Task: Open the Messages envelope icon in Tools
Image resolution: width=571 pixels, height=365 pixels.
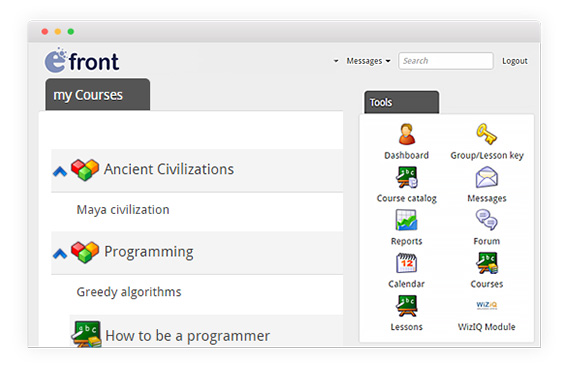Action: 487,177
